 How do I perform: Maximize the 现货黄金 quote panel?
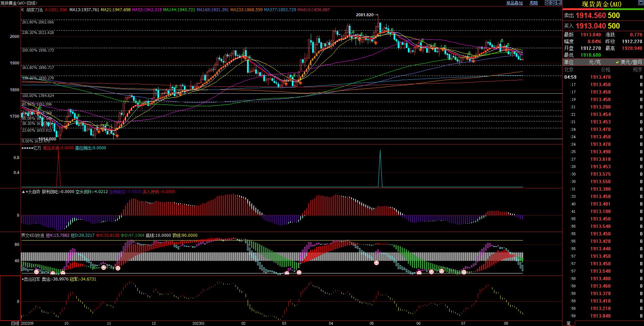(641, 3)
